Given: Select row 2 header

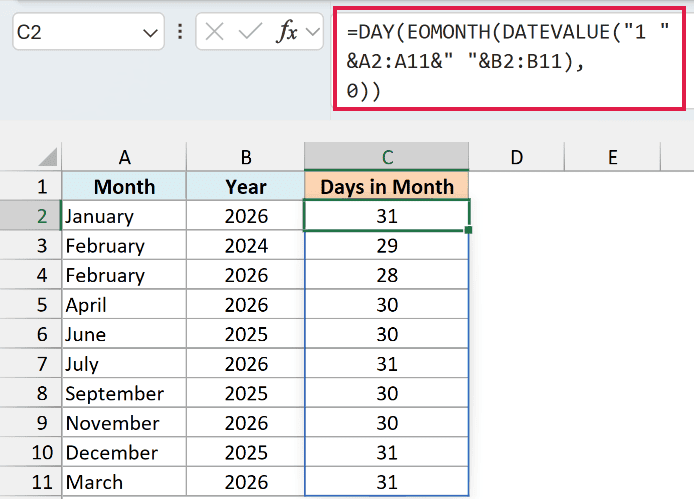Looking at the screenshot, I should coord(31,216).
